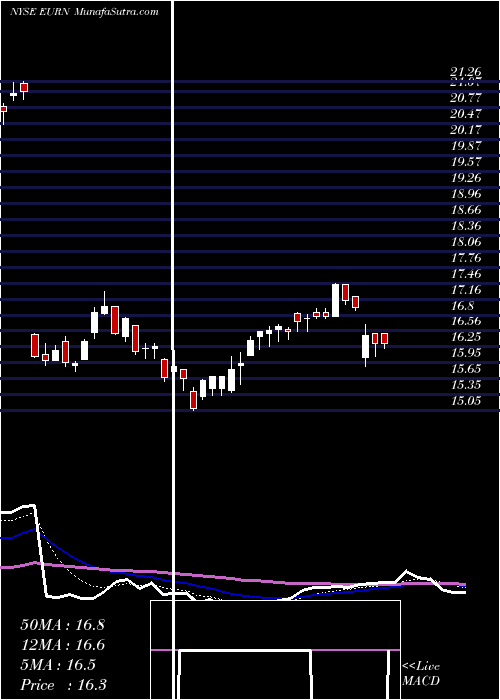Click the 5MA : 16.5 readout
The width and height of the screenshot is (500, 700).
(x=58, y=665)
